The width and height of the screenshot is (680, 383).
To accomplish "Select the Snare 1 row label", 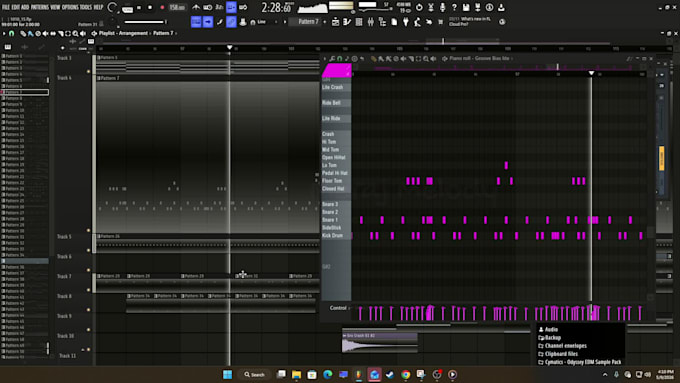I will coord(330,220).
